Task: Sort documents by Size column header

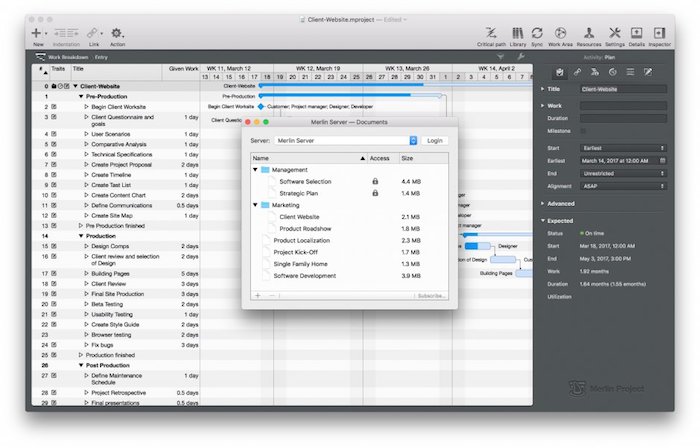Action: (423, 158)
